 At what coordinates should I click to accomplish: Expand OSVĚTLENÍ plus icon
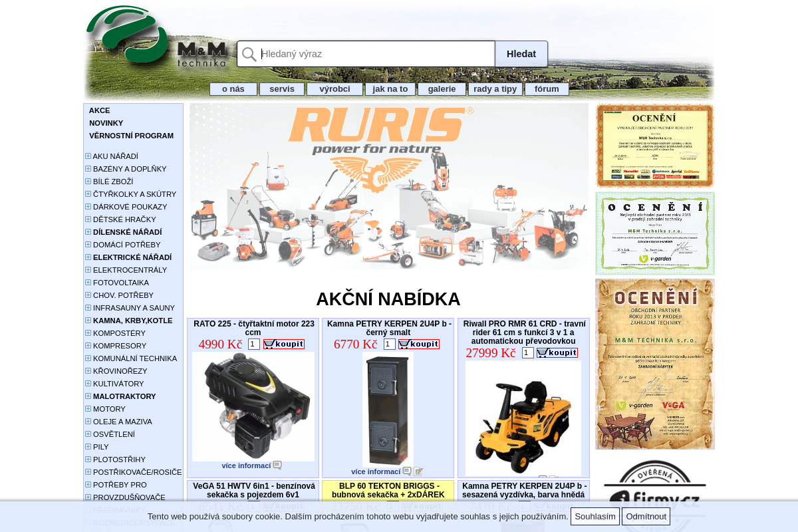(x=88, y=434)
